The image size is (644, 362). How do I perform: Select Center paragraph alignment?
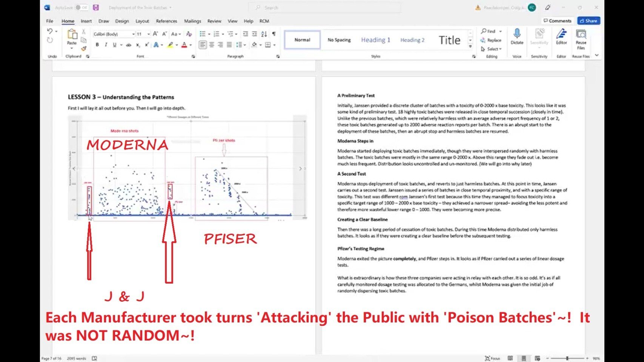[x=212, y=45]
